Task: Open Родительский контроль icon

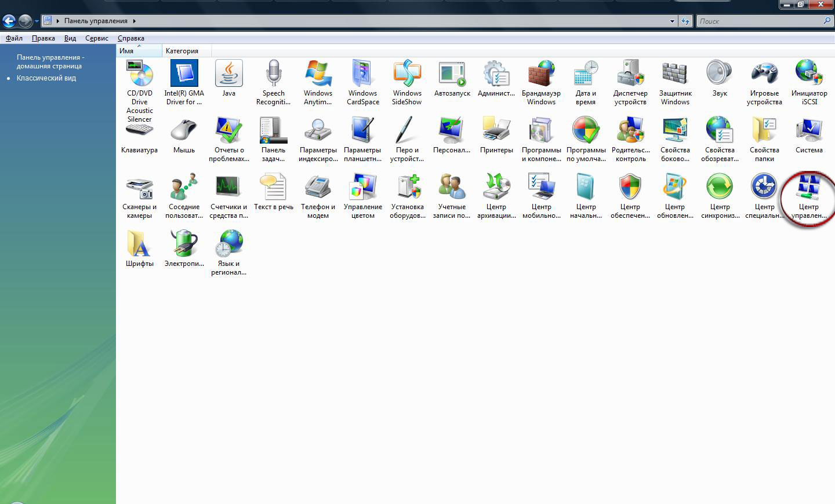Action: (x=631, y=130)
